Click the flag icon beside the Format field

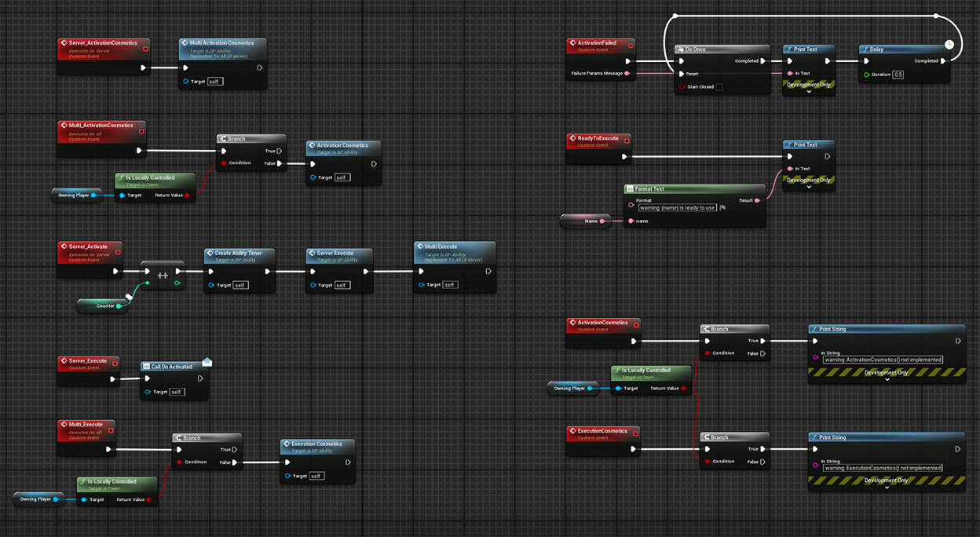pyautogui.click(x=722, y=207)
